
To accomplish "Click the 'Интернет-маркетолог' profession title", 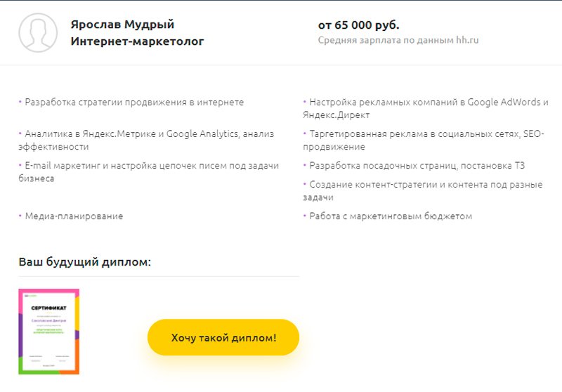I will click(x=137, y=41).
